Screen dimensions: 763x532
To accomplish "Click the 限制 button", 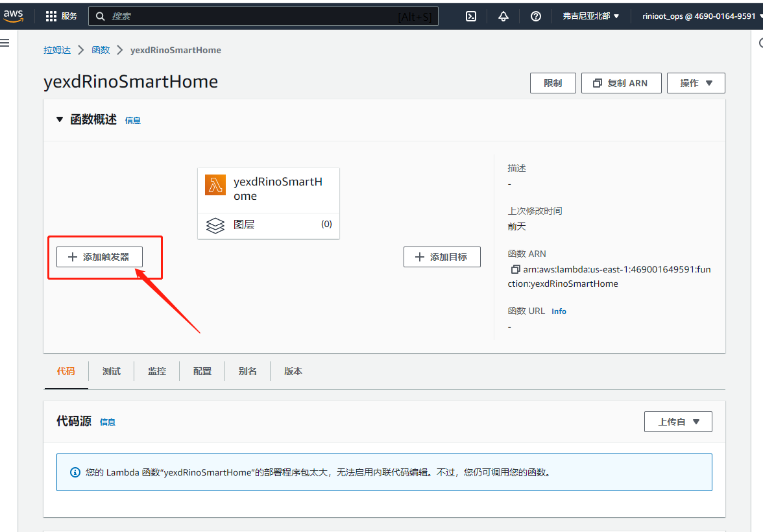I will [x=553, y=83].
